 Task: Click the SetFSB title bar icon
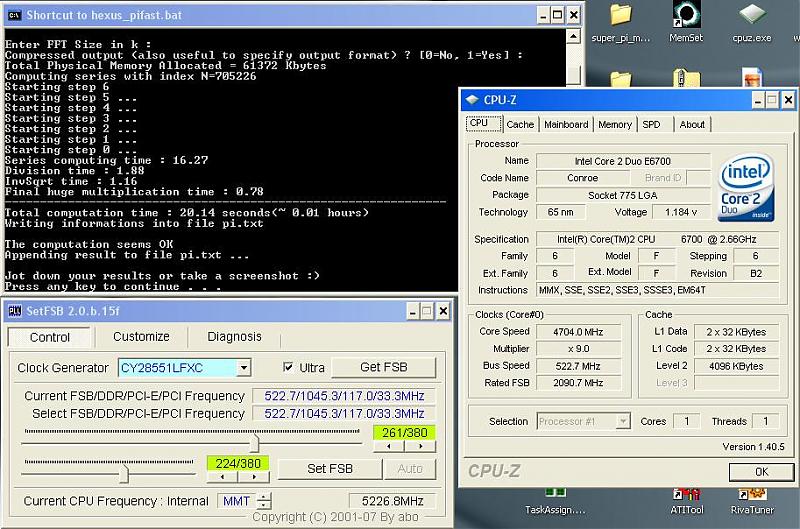[15, 311]
